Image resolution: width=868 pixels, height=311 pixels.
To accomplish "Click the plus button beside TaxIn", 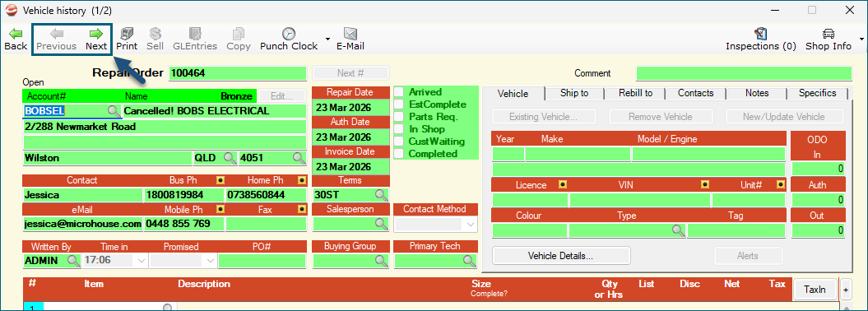I will click(x=846, y=290).
